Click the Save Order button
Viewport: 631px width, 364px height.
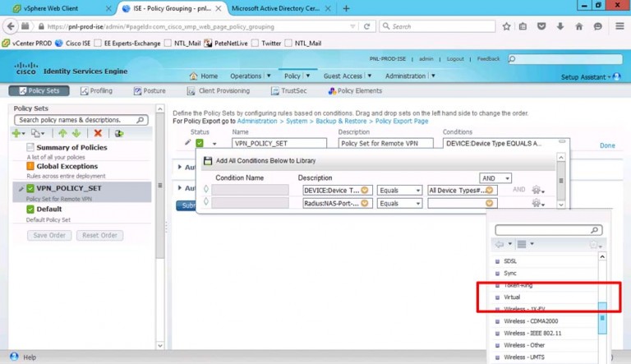[49, 235]
